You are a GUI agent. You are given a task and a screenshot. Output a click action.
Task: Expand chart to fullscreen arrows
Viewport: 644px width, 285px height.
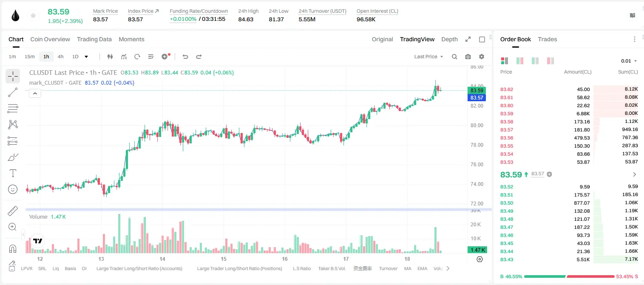[x=468, y=39]
